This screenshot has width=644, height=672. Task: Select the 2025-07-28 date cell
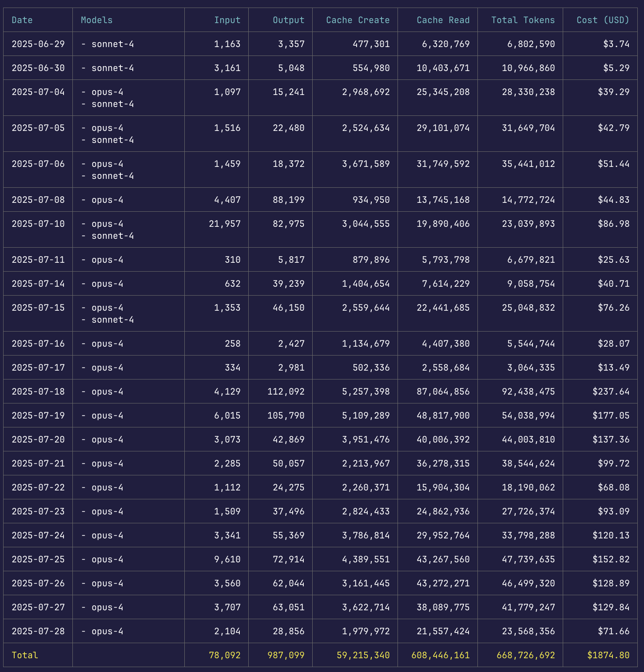coord(38,631)
